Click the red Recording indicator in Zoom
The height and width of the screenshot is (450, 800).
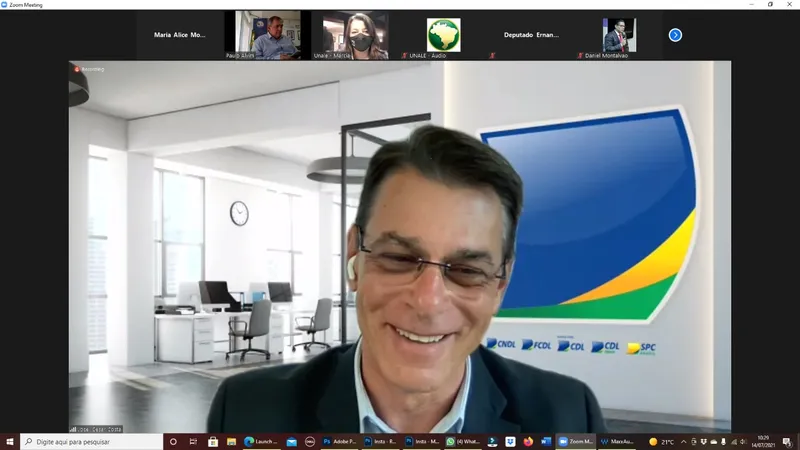pos(90,69)
